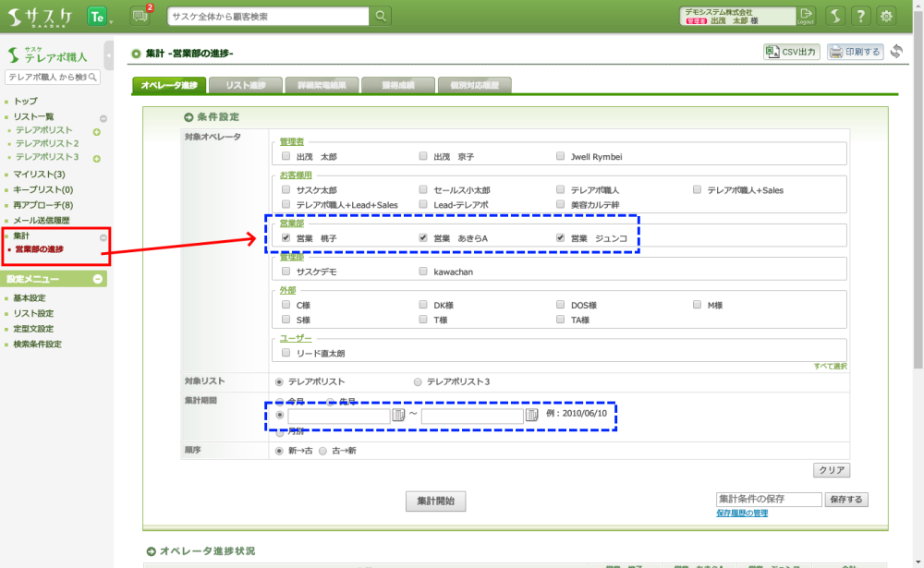The width and height of the screenshot is (924, 568).
Task: Switch to the リスト進捗 tab
Action: (244, 86)
